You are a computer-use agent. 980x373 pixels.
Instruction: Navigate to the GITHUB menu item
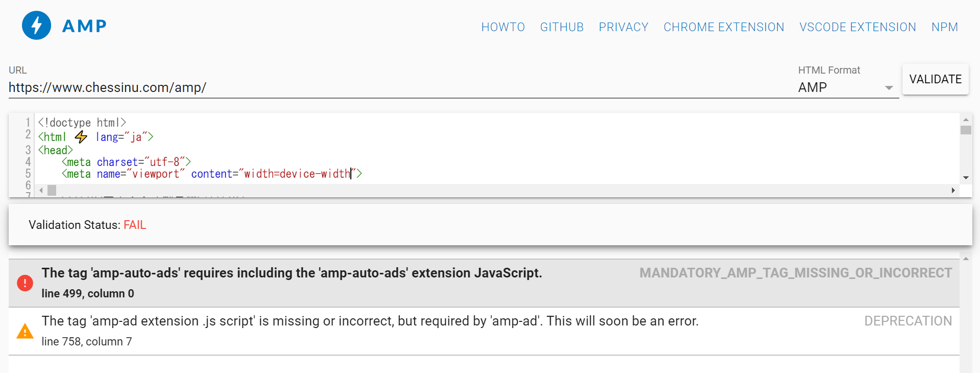pyautogui.click(x=561, y=27)
